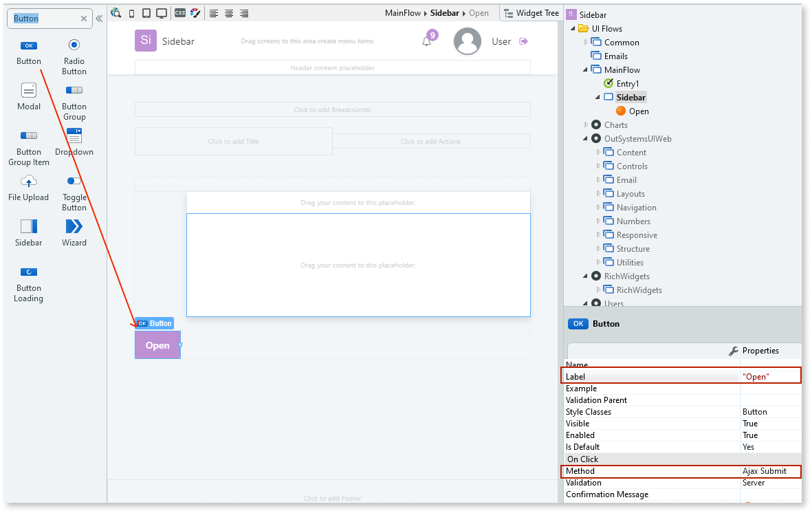Collapse the UI Flows tree node

[573, 28]
